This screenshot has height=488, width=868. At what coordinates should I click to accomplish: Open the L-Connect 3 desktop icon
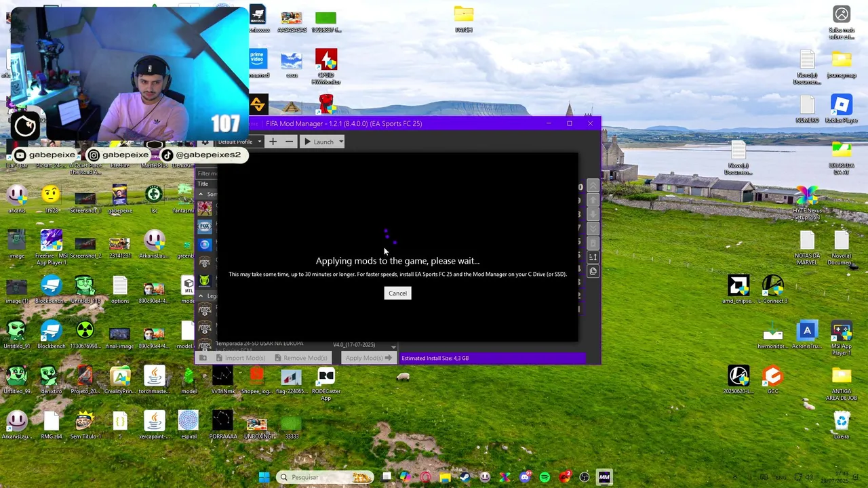point(773,289)
